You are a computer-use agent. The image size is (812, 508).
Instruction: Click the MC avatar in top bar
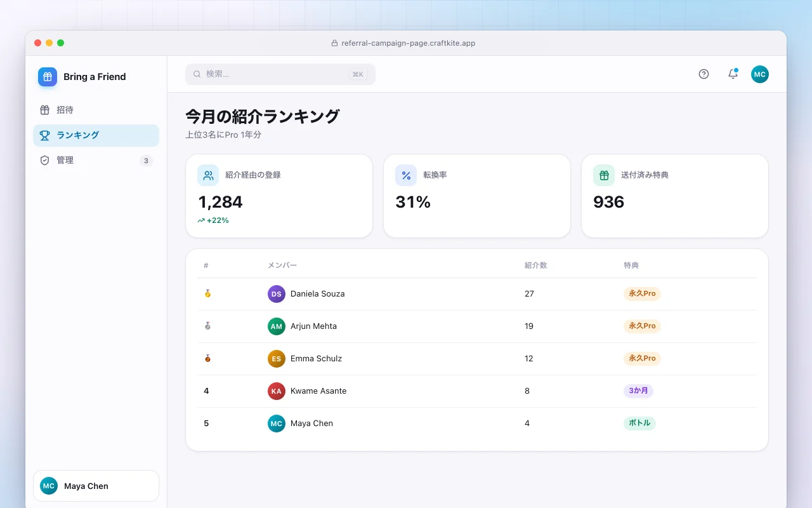coord(760,74)
